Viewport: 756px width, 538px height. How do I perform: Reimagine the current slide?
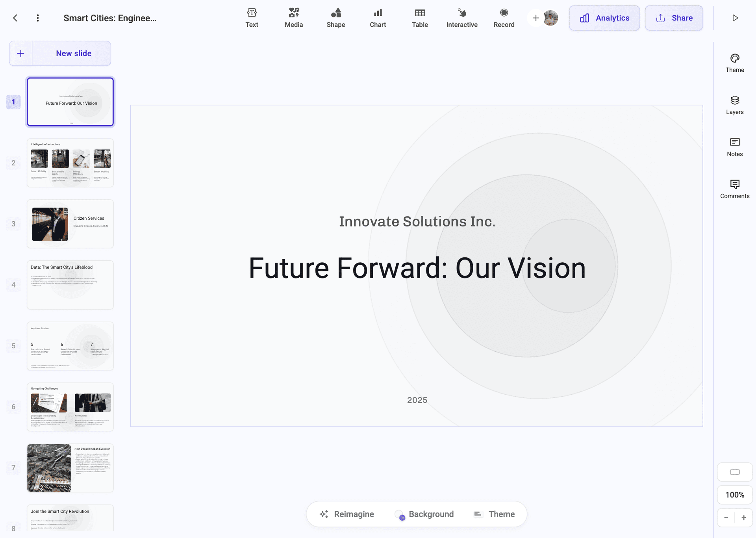[x=346, y=514]
